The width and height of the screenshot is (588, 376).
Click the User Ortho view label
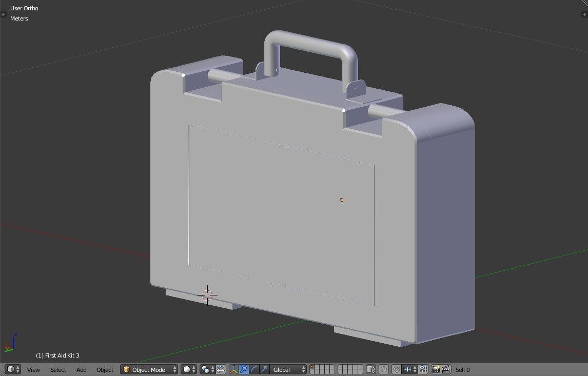[24, 8]
